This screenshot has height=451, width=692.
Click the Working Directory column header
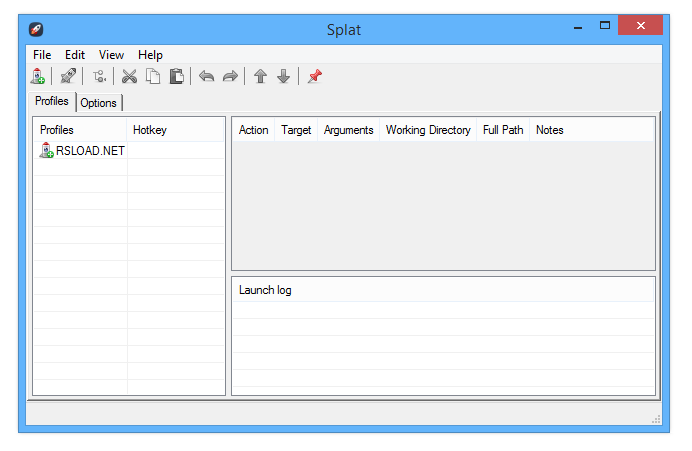pyautogui.click(x=428, y=130)
